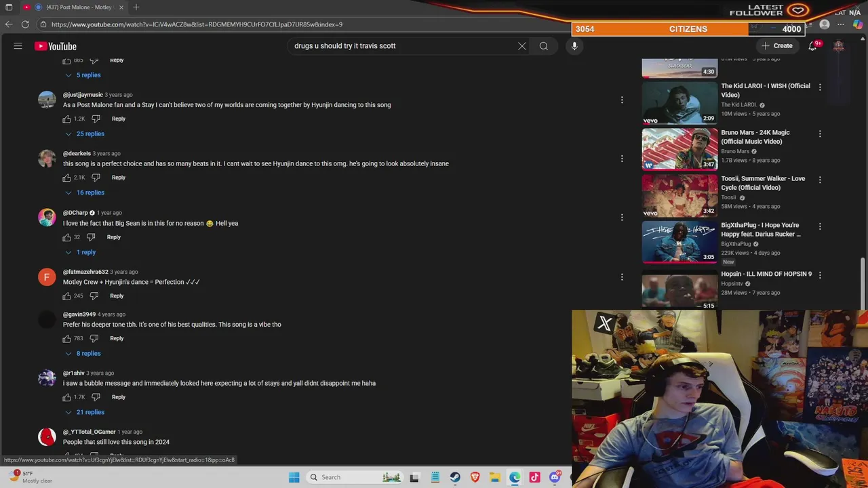Open options for the Bruno Mars 24K Magic video
The image size is (868, 488).
click(820, 134)
